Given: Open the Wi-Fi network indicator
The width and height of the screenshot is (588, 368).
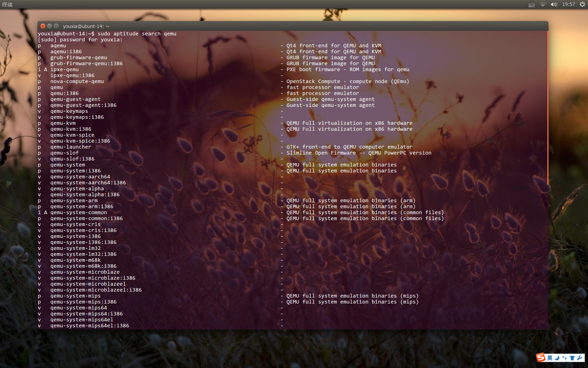Looking at the screenshot, I should pyautogui.click(x=542, y=5).
